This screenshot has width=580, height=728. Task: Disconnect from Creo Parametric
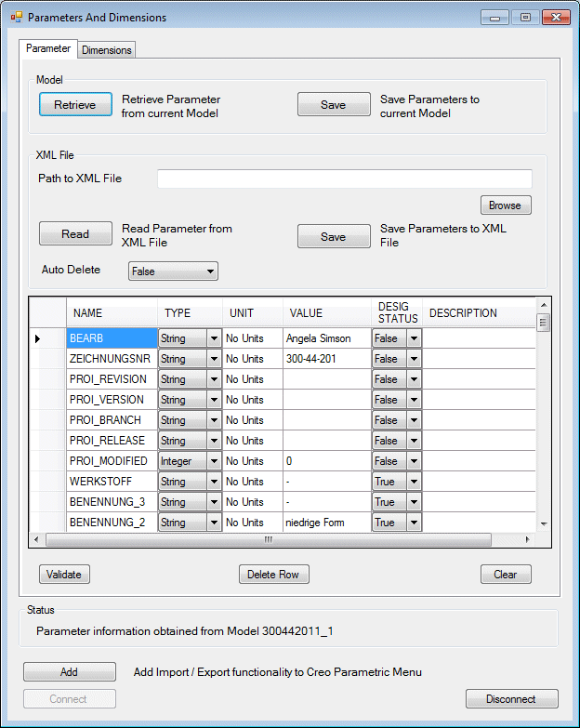511,699
